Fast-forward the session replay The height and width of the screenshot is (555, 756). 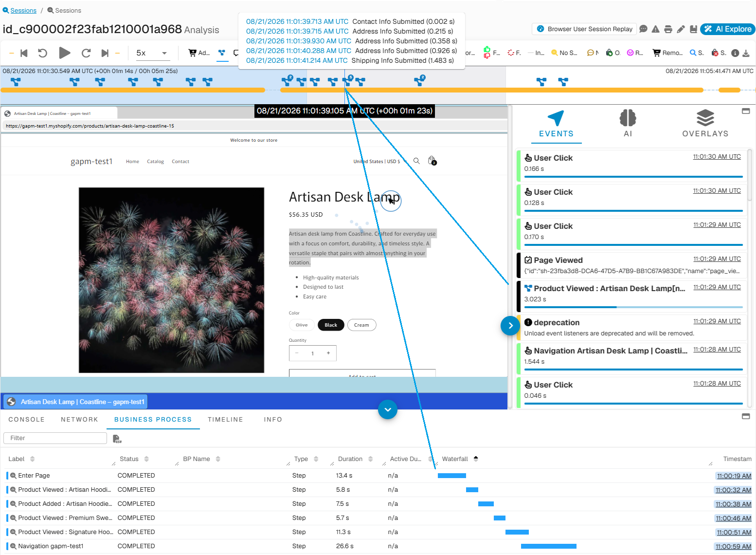(86, 53)
